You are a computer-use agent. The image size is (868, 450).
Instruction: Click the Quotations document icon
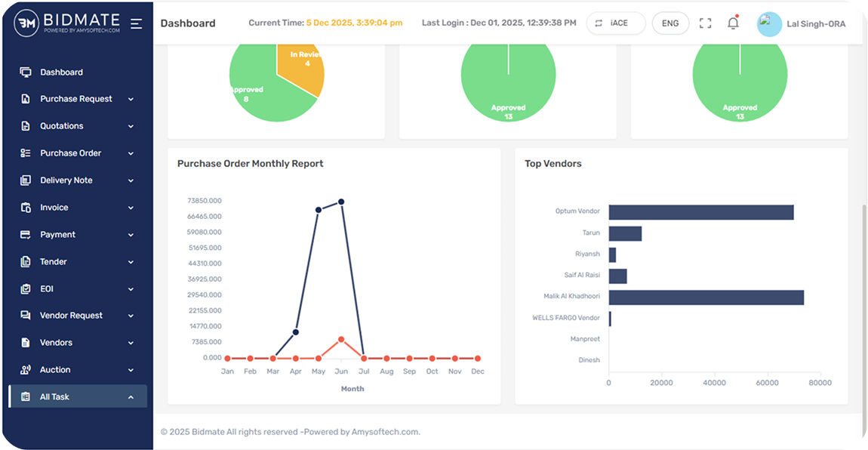pos(26,126)
